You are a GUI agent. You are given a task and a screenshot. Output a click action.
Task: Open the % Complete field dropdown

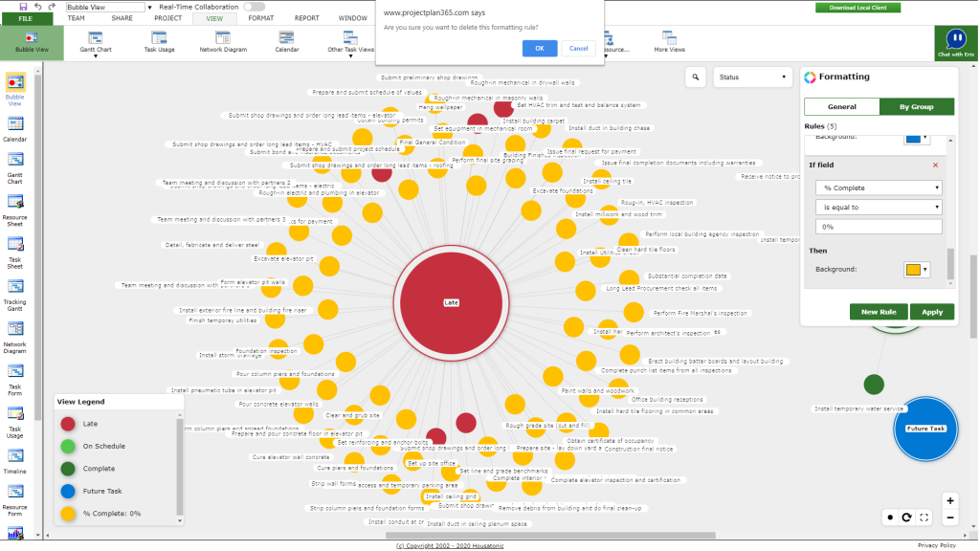click(x=879, y=187)
